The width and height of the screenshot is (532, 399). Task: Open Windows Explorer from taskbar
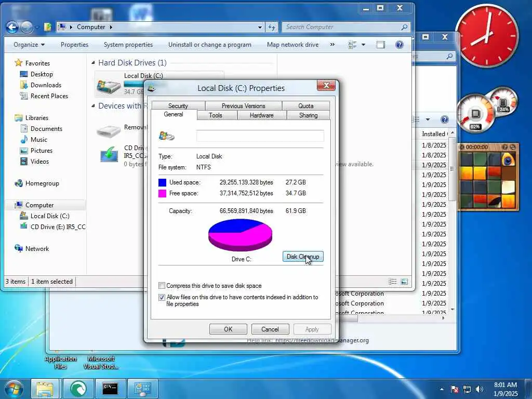45,389
